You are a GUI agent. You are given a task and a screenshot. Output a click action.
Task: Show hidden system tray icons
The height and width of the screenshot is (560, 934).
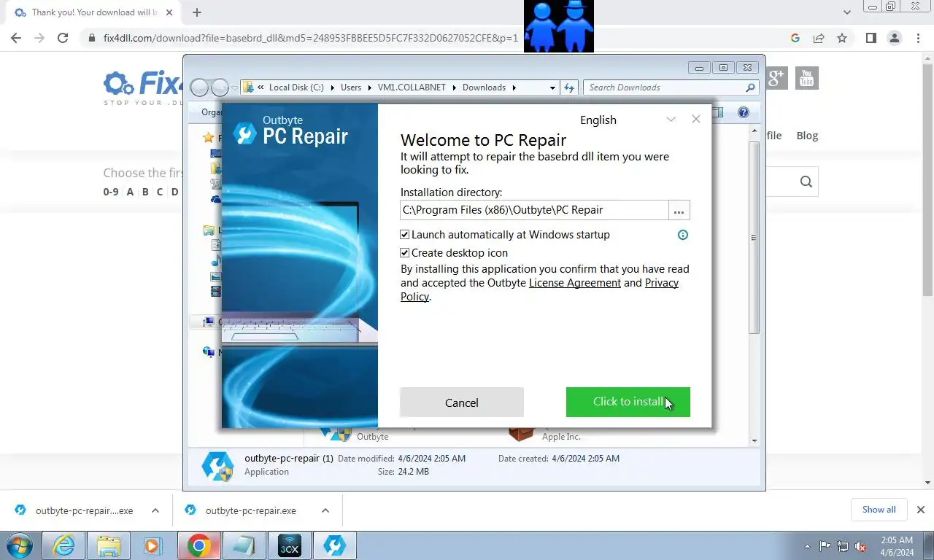click(807, 546)
